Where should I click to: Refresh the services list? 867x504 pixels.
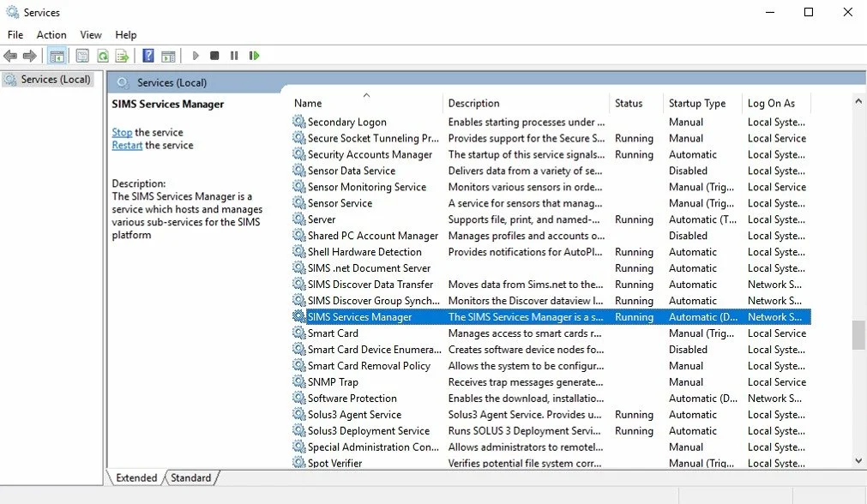103,56
